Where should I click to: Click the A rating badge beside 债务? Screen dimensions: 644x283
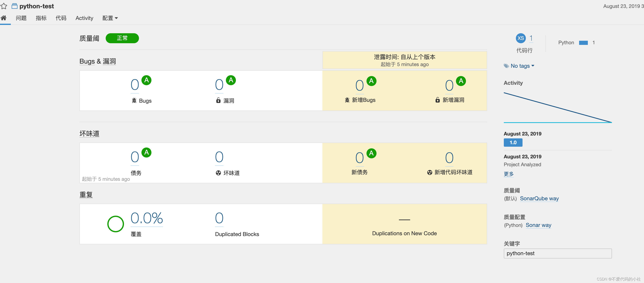146,152
